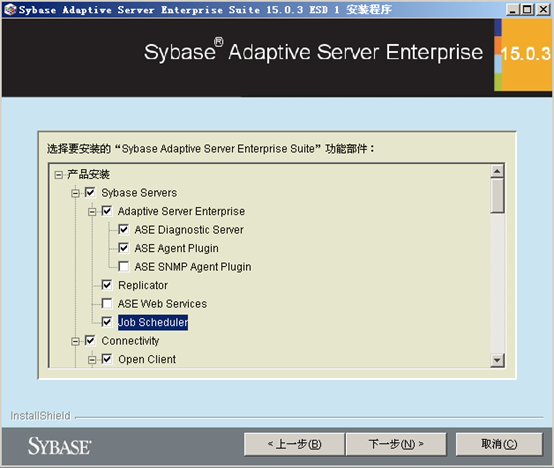The height and width of the screenshot is (468, 554).
Task: Collapse the Adaptive Server Enterprise node
Action: [x=92, y=212]
